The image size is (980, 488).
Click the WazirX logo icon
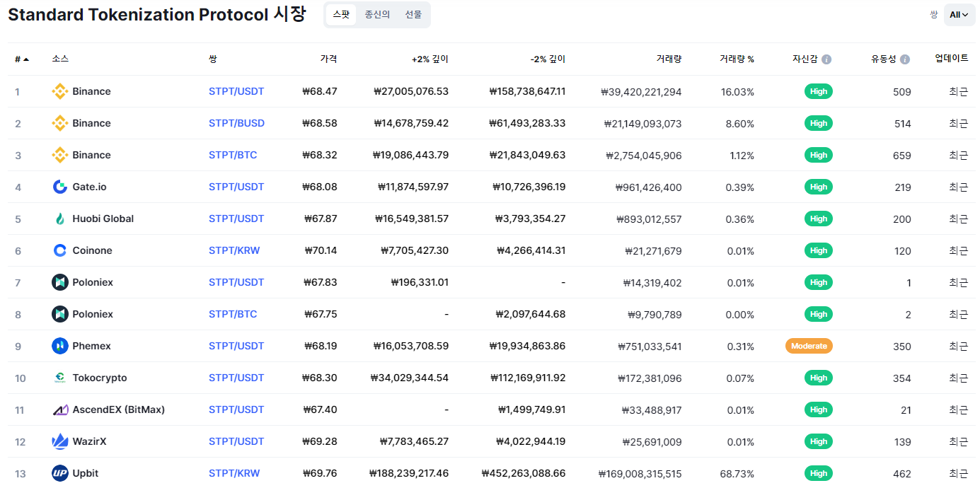tap(60, 441)
